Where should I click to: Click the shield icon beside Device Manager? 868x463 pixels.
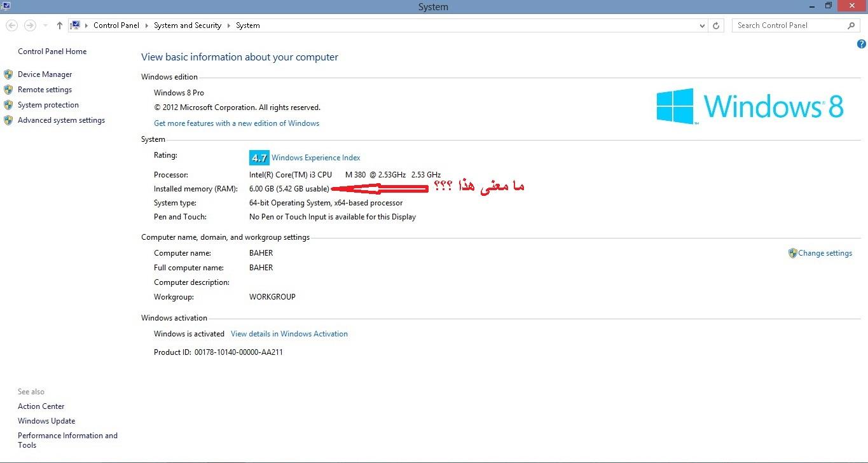tap(8, 74)
